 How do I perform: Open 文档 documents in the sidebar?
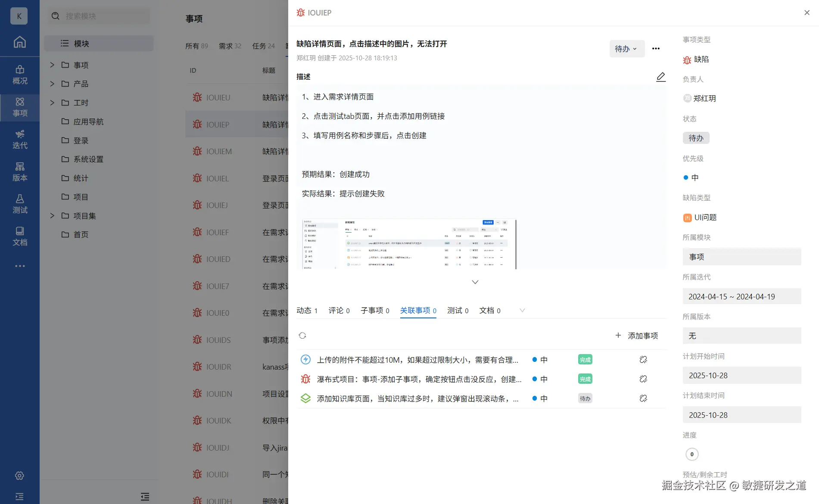20,236
